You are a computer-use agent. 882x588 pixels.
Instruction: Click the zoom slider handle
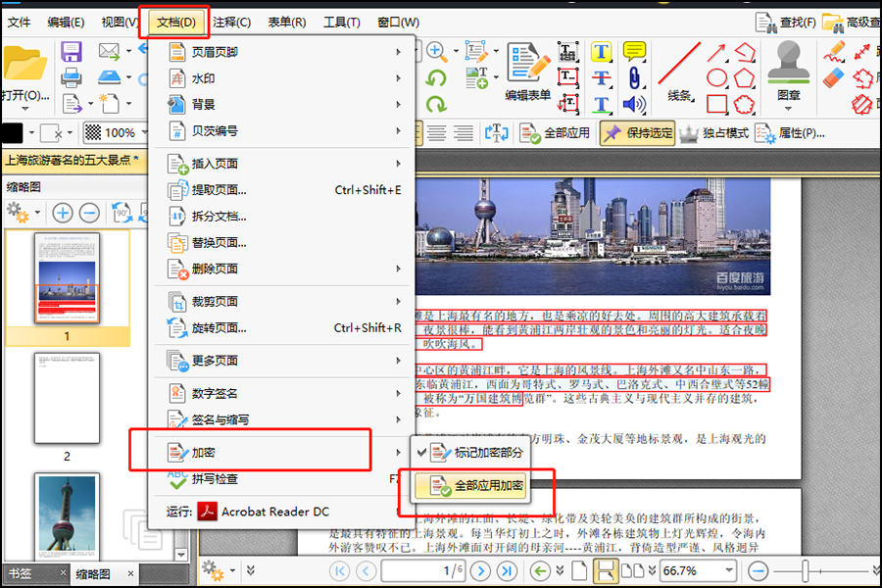point(805,571)
